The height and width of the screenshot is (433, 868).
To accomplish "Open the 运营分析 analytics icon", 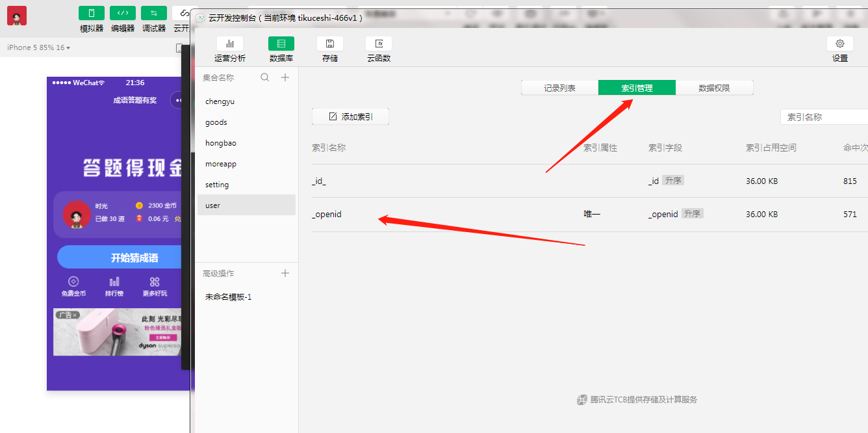I will coord(230,44).
